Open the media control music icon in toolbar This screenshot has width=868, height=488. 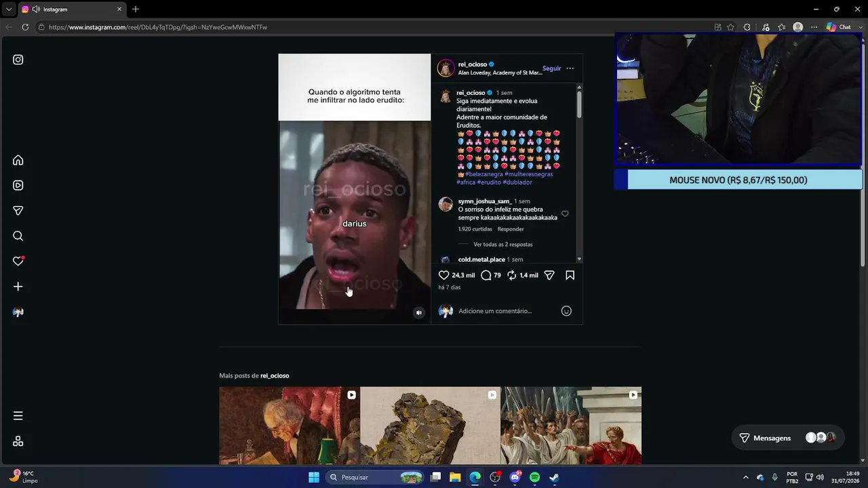tap(766, 27)
